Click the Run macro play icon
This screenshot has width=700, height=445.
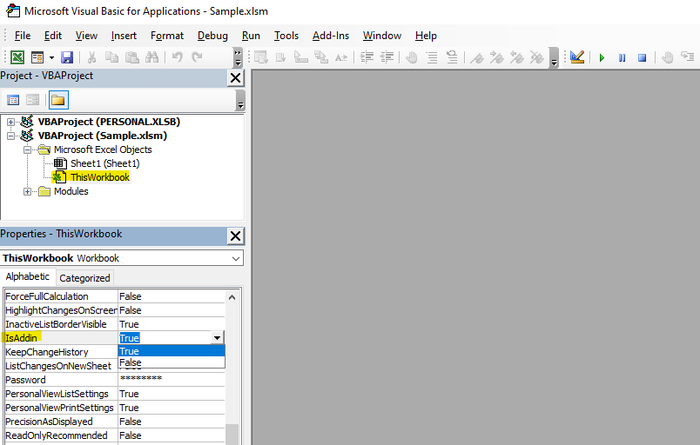coord(602,58)
